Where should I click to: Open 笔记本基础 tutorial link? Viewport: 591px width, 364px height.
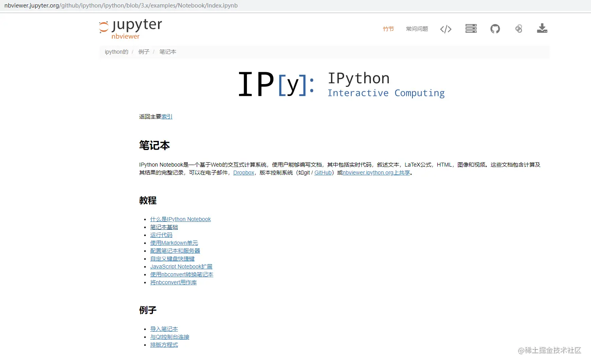coord(164,227)
